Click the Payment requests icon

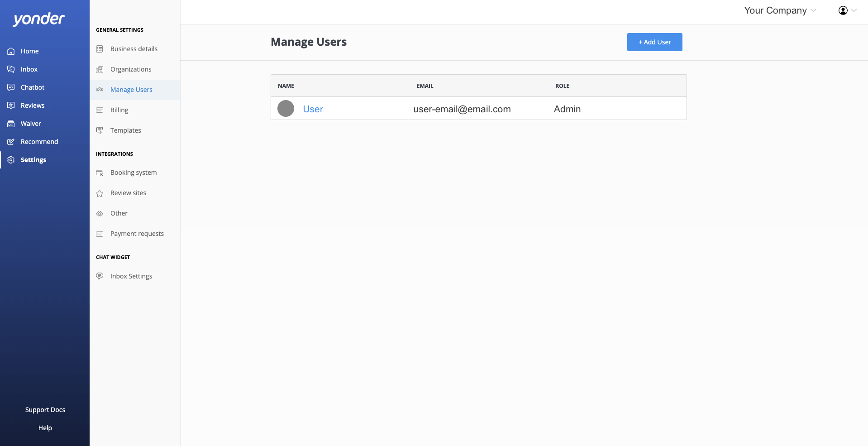click(x=100, y=234)
